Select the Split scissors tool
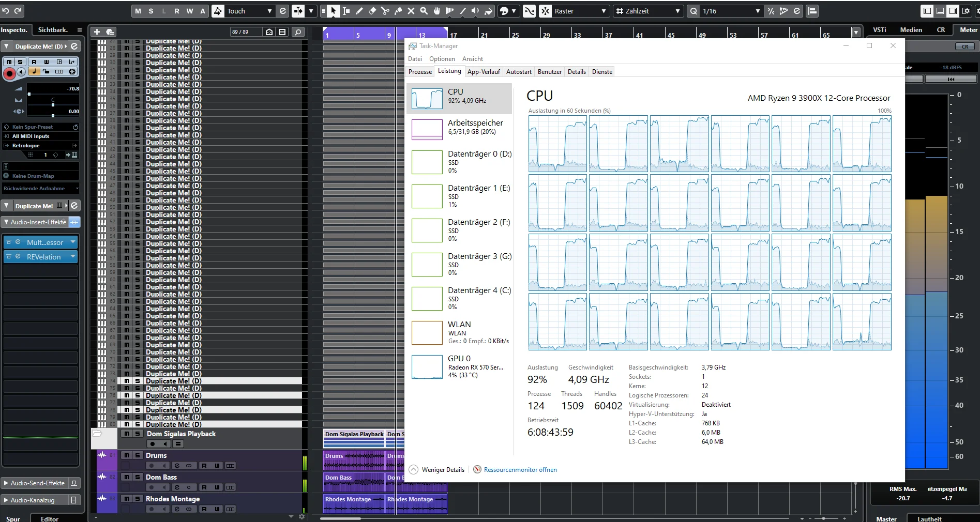Viewport: 980px width, 522px height. coord(385,11)
